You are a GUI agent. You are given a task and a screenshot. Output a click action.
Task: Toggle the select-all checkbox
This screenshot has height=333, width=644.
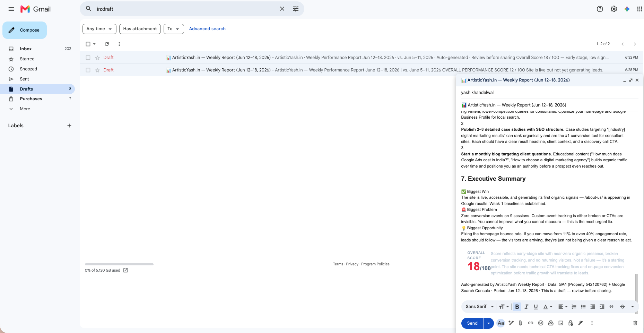tap(88, 44)
